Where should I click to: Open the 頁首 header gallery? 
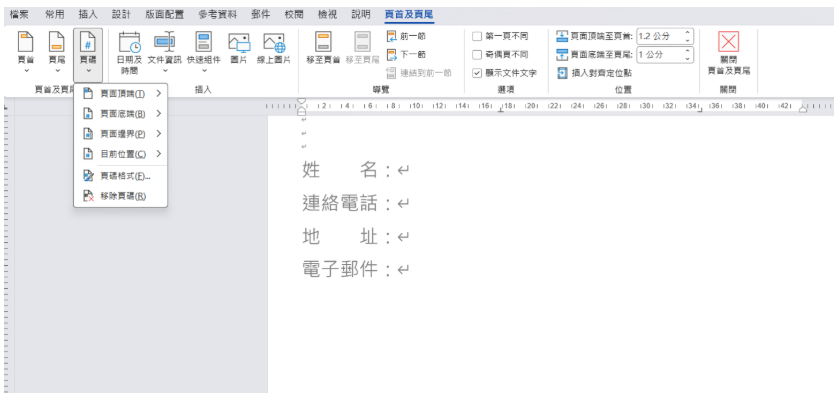coord(26,53)
